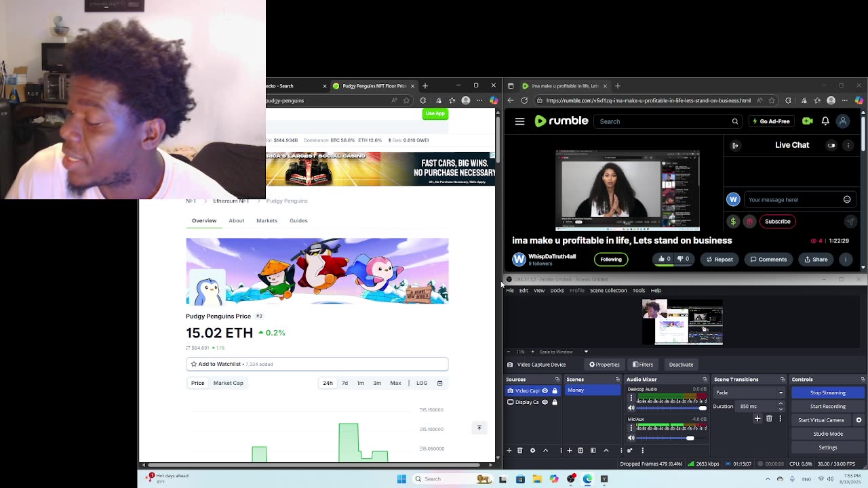Add a new scene in OBS Scenes

click(569, 450)
